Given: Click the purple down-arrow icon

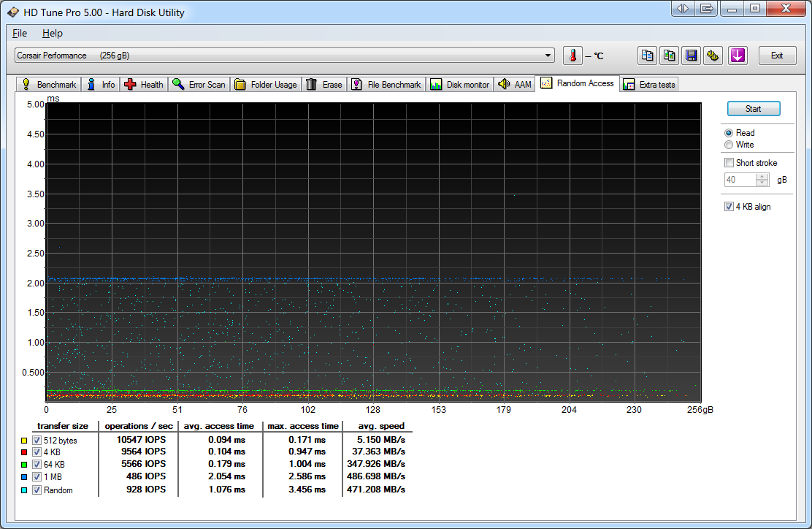Looking at the screenshot, I should (738, 56).
